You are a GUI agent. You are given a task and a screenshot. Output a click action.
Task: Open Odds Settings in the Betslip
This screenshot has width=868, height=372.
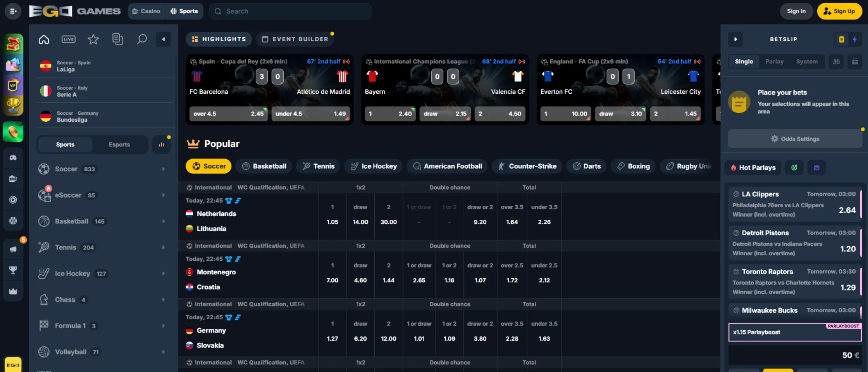[x=795, y=138]
